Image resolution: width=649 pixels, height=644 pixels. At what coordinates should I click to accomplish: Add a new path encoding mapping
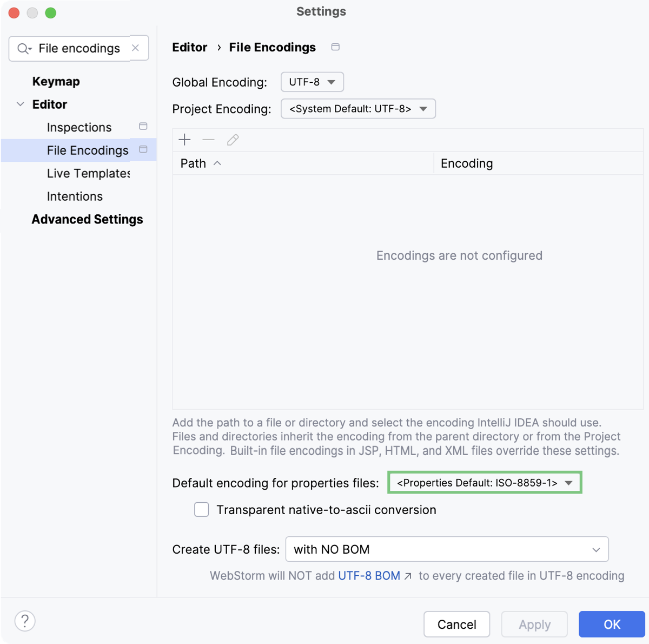point(184,140)
